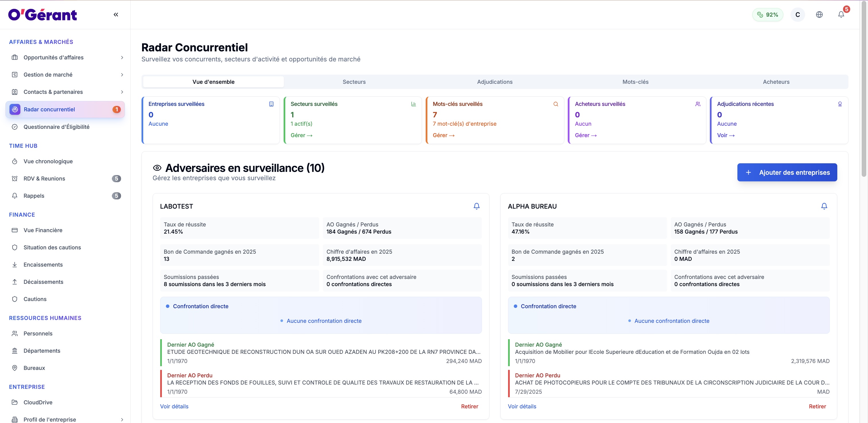
Task: Click the globe language icon
Action: coord(819,14)
